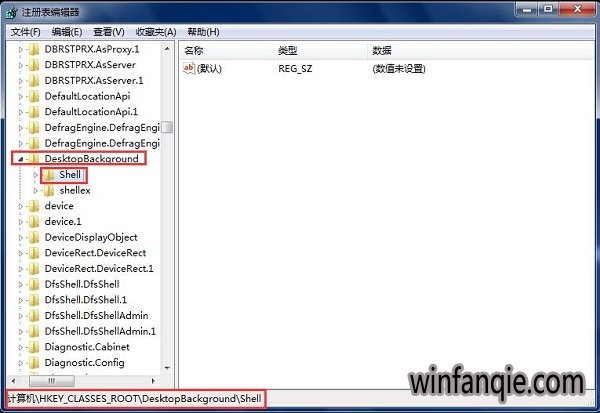
Task: Click the DefaultLocationApi folder icon
Action: [x=34, y=96]
